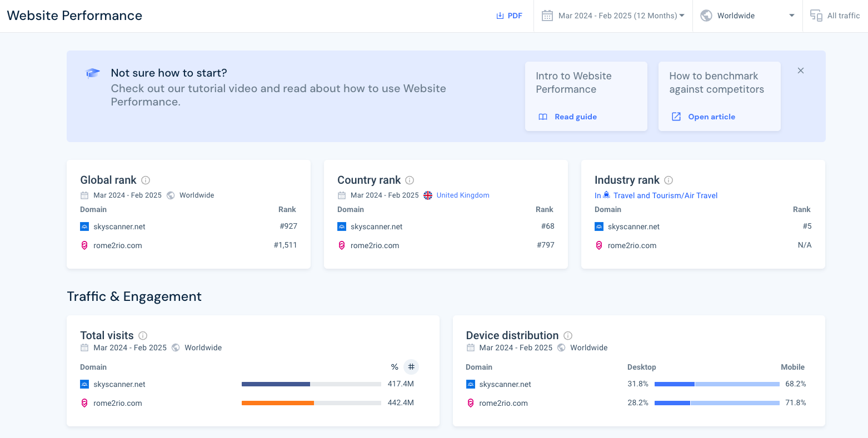Click the rome2rio.com orange visits bar
The width and height of the screenshot is (868, 438).
(x=277, y=402)
